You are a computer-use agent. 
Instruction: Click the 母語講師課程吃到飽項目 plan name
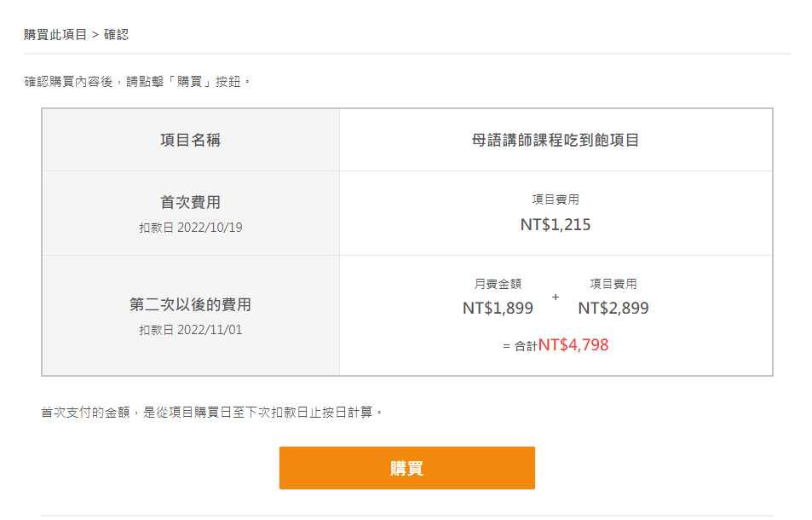coord(555,140)
